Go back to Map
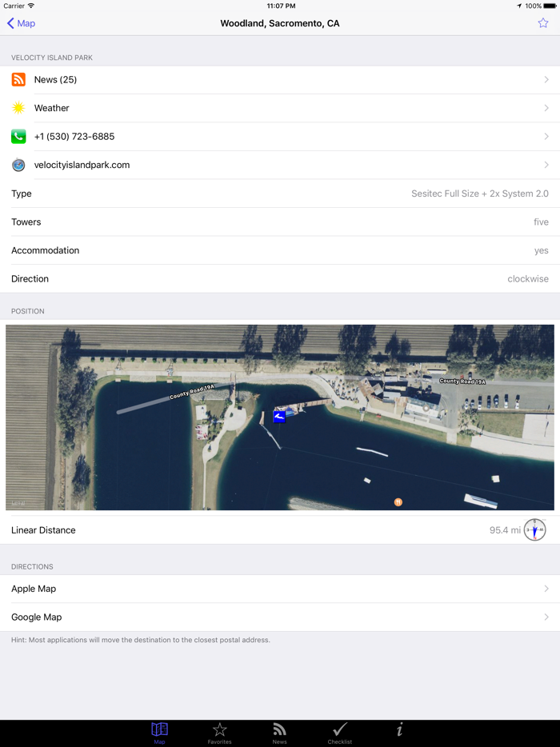The height and width of the screenshot is (747, 560). pyautogui.click(x=21, y=23)
